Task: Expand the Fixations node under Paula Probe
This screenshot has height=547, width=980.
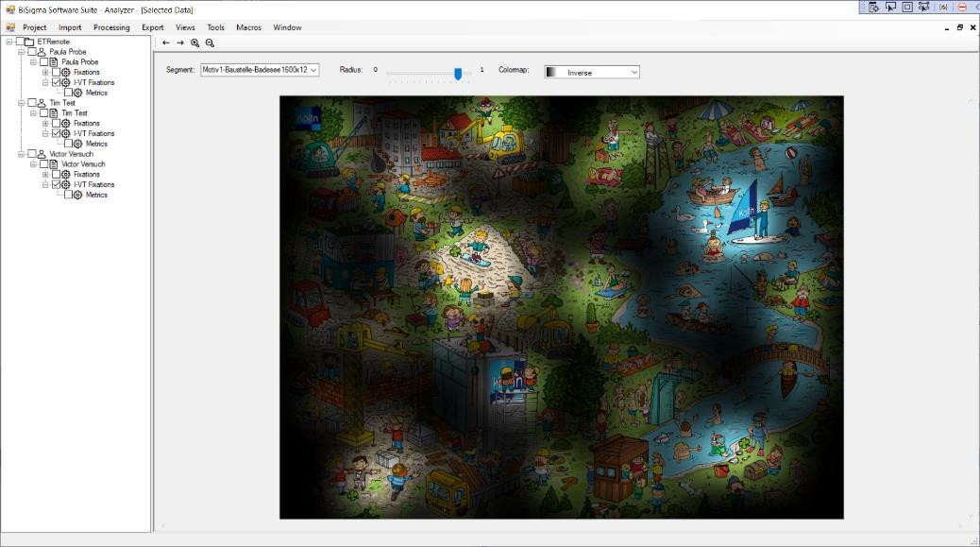Action: click(x=44, y=72)
